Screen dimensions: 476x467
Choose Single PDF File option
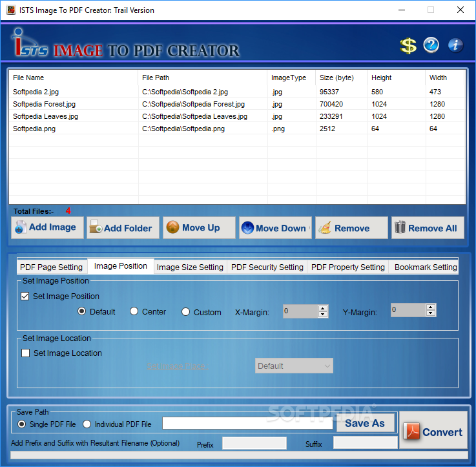tap(21, 424)
